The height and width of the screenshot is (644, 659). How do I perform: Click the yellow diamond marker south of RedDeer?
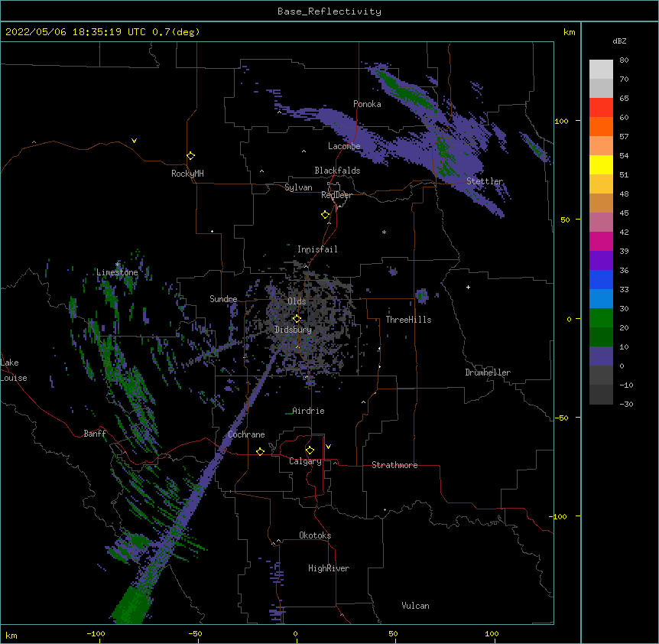point(326,215)
